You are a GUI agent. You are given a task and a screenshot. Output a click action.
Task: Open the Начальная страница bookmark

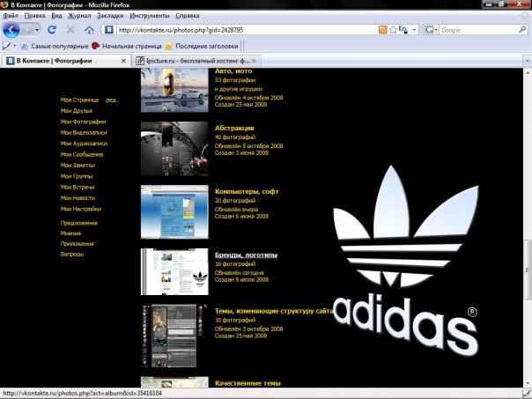pos(127,46)
